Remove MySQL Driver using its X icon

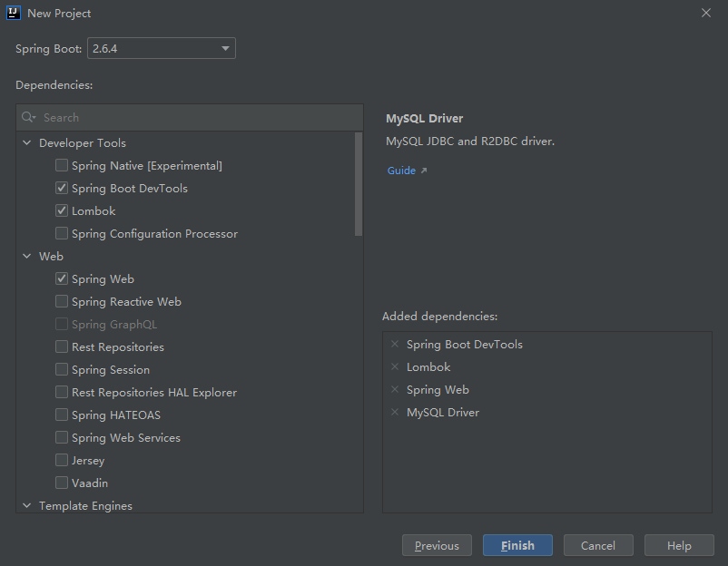[394, 413]
